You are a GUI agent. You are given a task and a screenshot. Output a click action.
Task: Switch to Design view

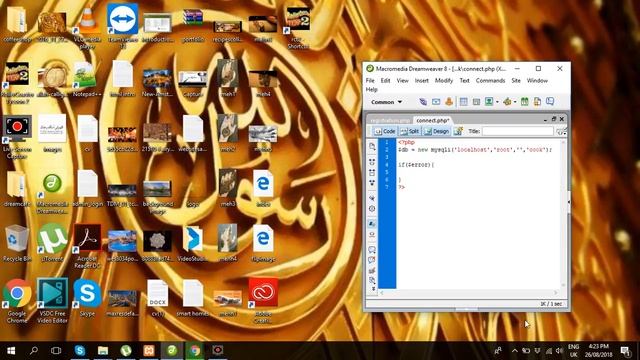coord(436,131)
